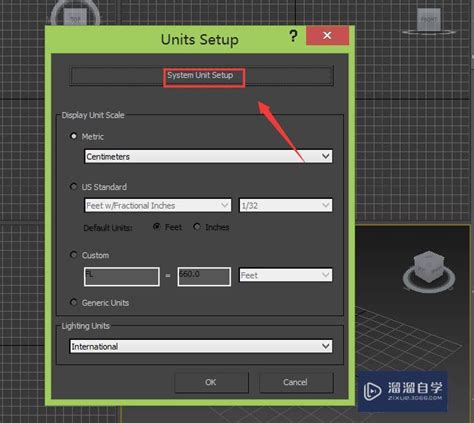Select the Metric radio button
The width and height of the screenshot is (474, 423).
[73, 136]
